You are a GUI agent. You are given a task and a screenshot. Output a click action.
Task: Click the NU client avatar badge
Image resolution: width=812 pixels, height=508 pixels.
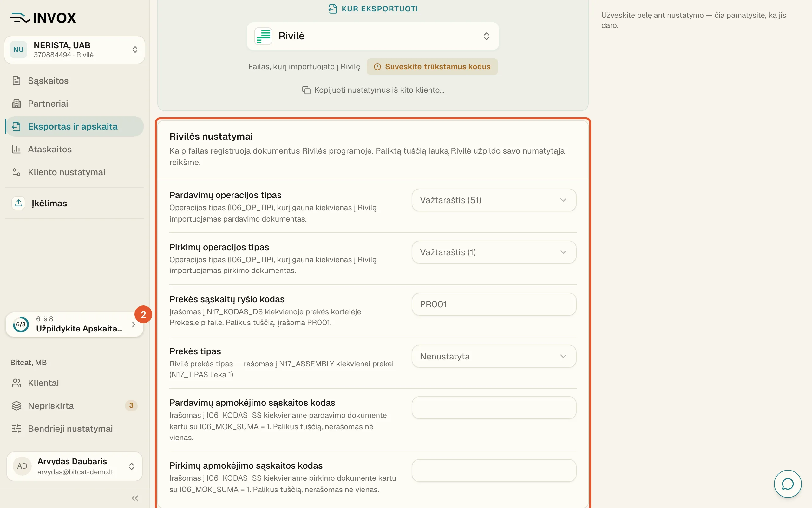tap(18, 50)
